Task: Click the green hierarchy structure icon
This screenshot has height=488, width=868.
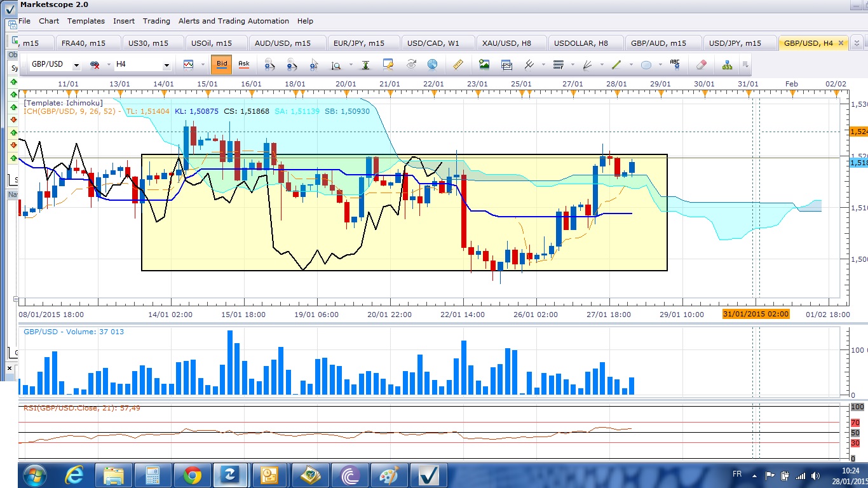Action: tap(727, 64)
